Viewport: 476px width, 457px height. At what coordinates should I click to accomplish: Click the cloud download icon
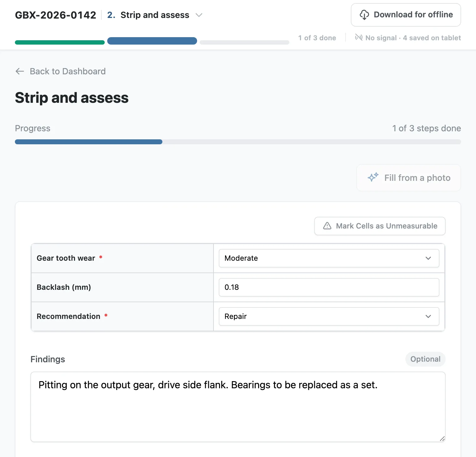click(x=364, y=15)
